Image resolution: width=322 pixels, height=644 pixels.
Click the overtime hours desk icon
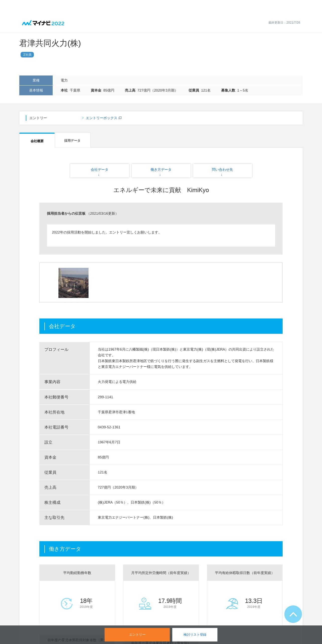(x=145, y=603)
